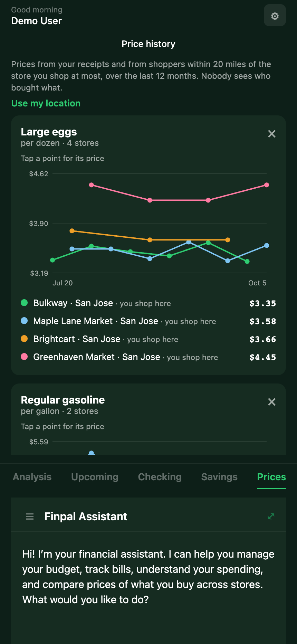Click 'per gallon · 2 stores' subtitle
This screenshot has height=644, width=297.
[59, 411]
